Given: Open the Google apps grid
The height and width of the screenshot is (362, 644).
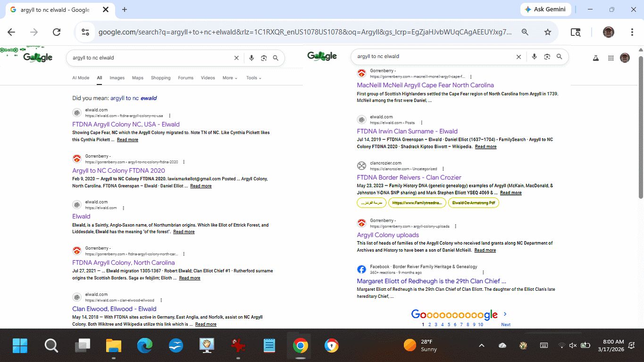Looking at the screenshot, I should tap(611, 58).
